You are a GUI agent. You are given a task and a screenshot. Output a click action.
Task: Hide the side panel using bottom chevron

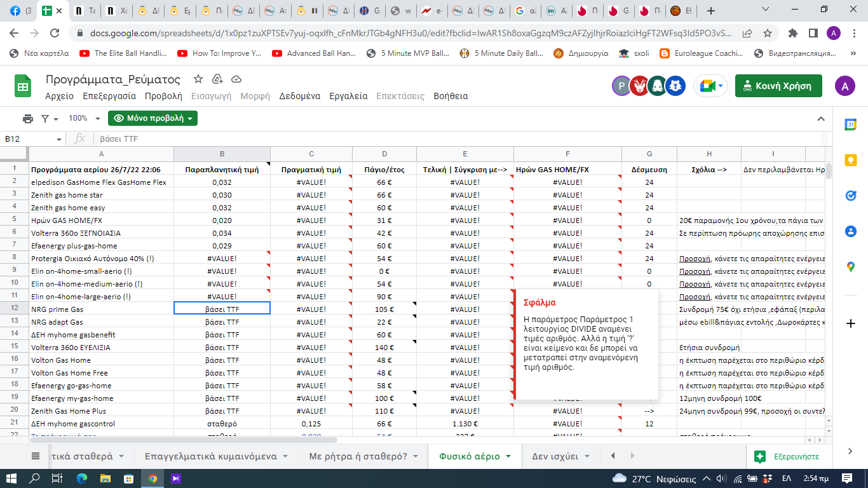coord(850,451)
